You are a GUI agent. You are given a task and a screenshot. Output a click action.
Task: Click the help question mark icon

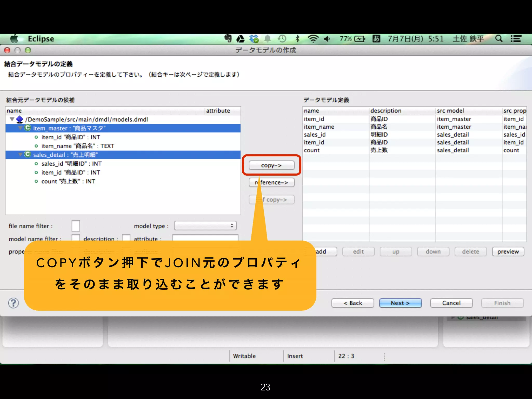(13, 303)
